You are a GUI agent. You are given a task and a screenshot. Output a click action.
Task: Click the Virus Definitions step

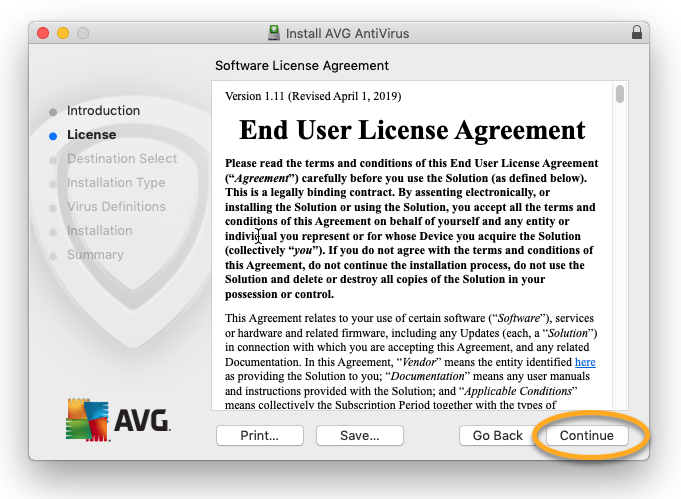click(116, 207)
